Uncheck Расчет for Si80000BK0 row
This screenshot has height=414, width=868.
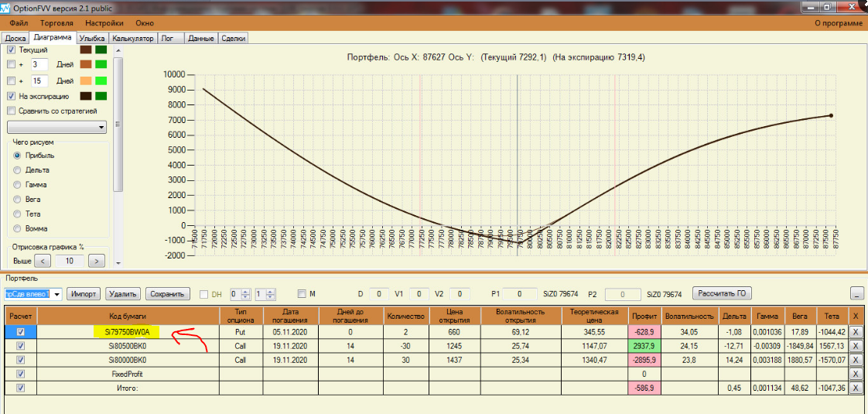tap(20, 361)
